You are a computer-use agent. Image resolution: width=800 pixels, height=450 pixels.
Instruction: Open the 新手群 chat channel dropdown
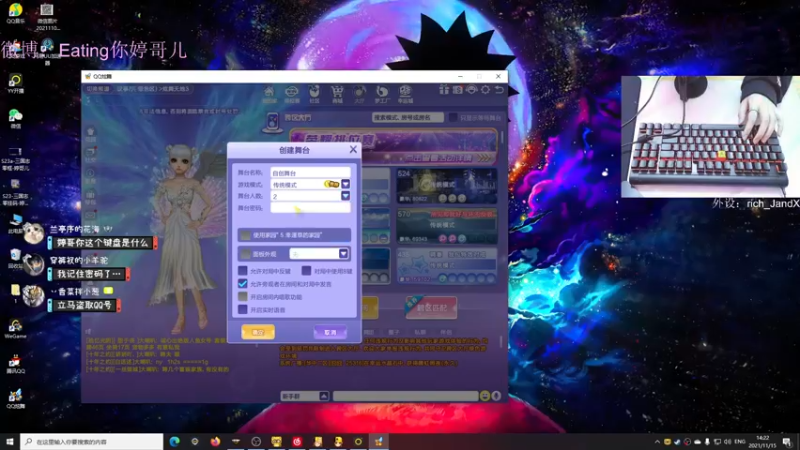click(324, 396)
